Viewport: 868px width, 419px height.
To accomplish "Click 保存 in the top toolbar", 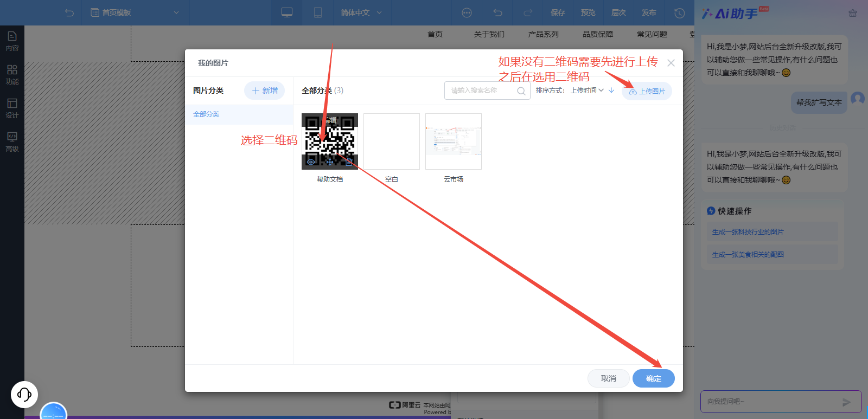I will [x=558, y=12].
